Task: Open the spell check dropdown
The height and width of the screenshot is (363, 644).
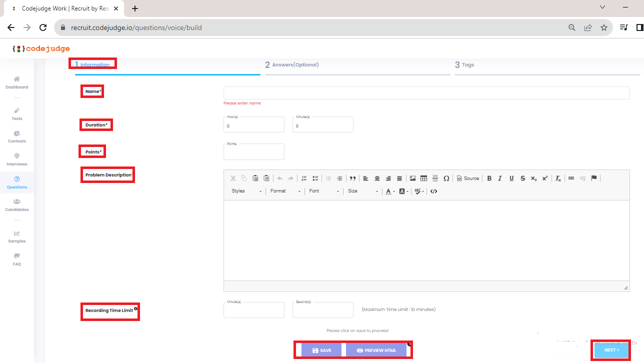Action: tap(419, 191)
